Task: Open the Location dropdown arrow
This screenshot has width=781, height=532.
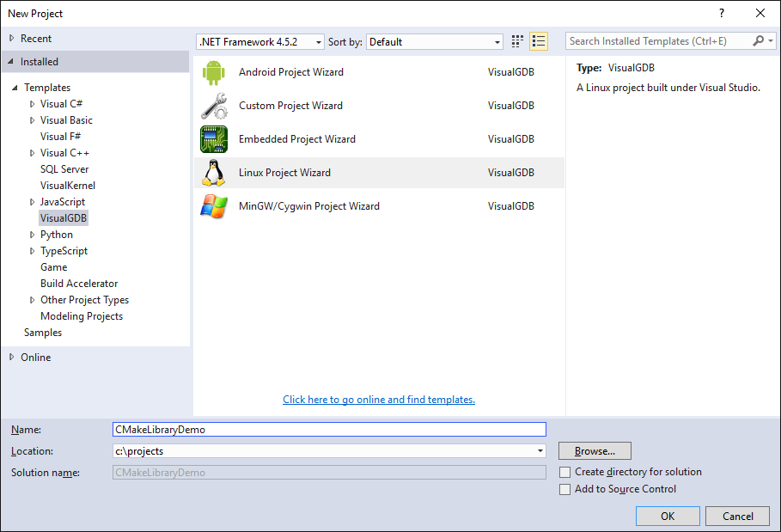Action: point(540,450)
